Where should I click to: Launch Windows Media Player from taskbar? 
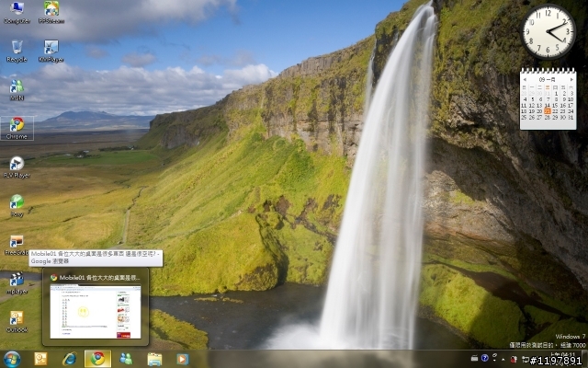183,359
